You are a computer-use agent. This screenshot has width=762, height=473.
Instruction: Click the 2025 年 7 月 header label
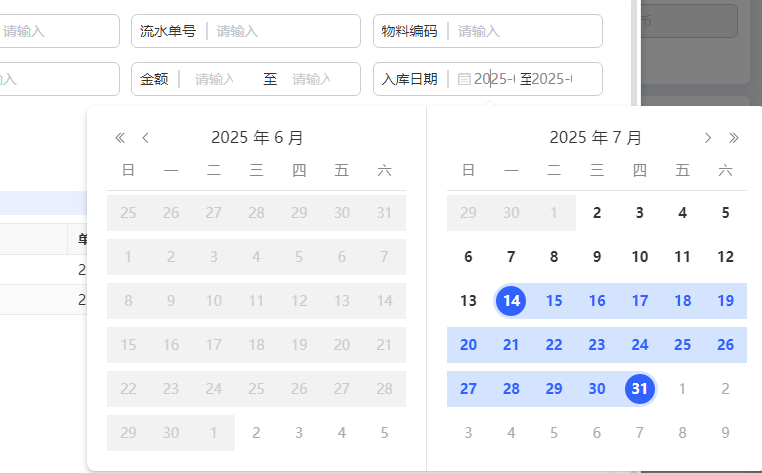click(x=596, y=138)
